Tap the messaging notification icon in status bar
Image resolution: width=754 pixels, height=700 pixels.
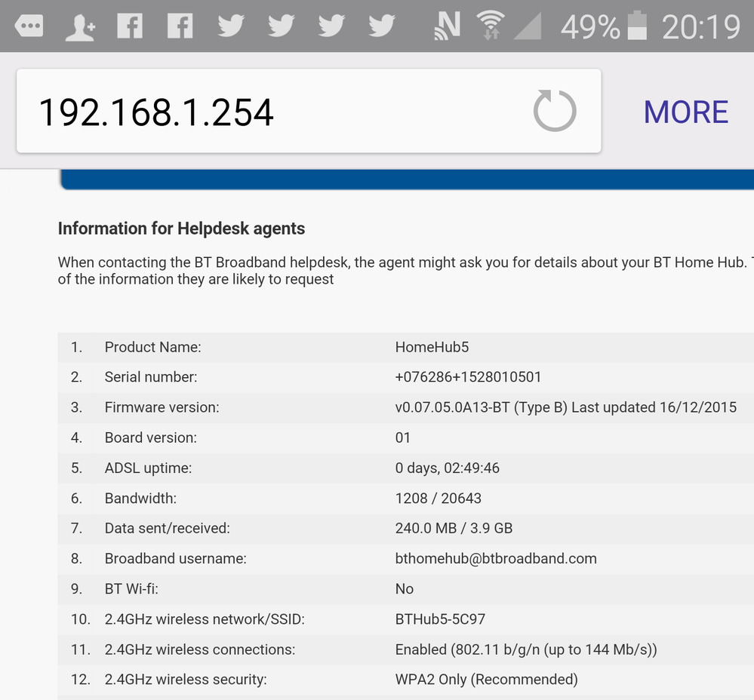pyautogui.click(x=29, y=26)
